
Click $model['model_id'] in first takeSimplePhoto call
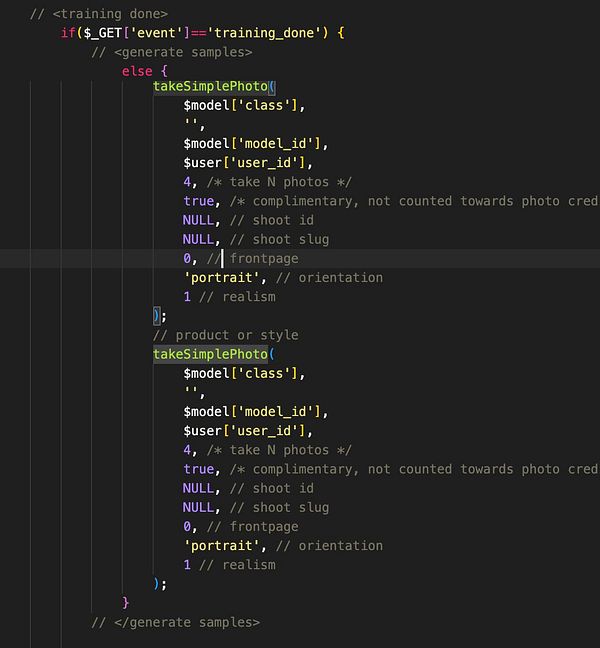tap(252, 144)
